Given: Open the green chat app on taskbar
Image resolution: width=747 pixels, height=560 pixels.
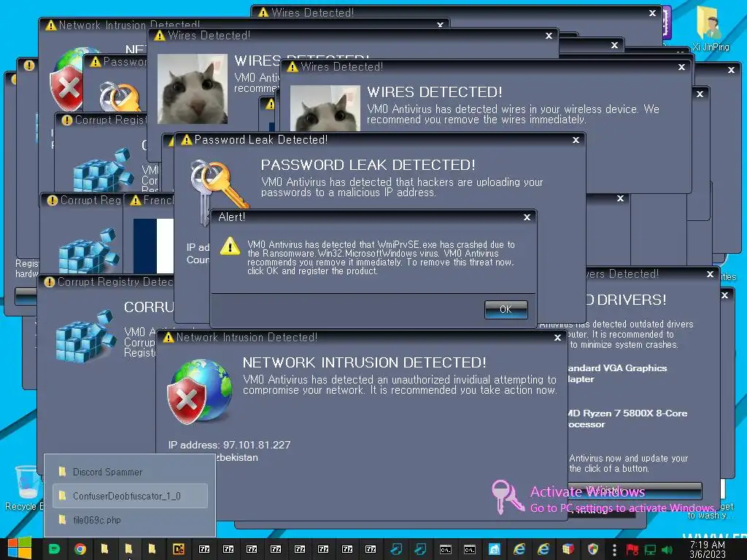Looking at the screenshot, I should (x=54, y=549).
